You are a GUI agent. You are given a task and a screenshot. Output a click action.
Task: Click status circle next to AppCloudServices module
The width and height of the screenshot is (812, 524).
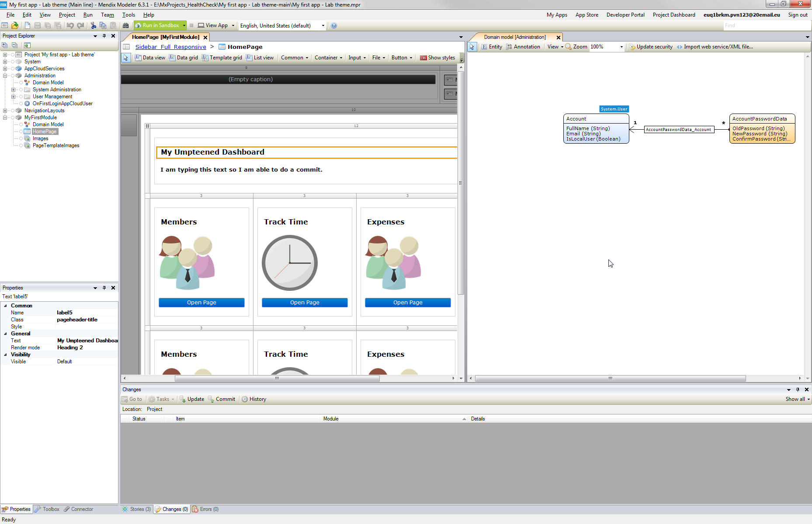coord(13,69)
